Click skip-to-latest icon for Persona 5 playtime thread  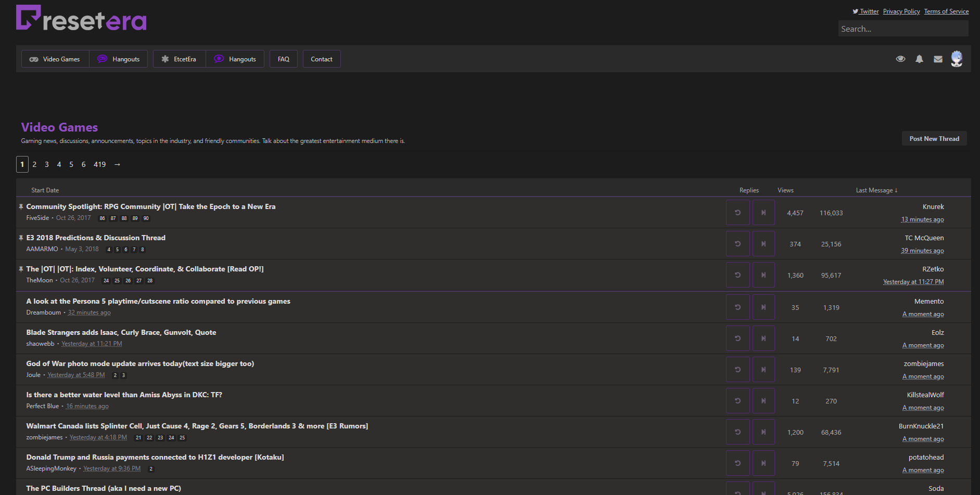pyautogui.click(x=763, y=307)
